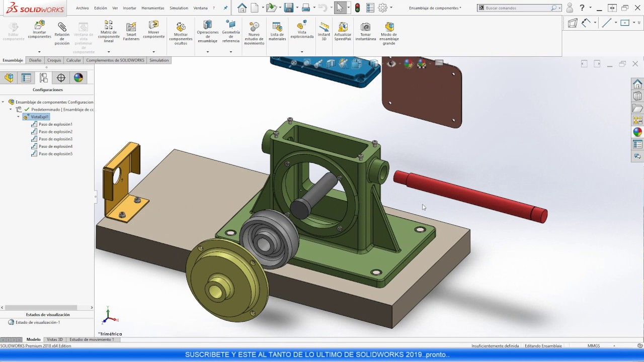The image size is (644, 362).
Task: Toggle Modo de ensamblaje grande
Action: pos(389,31)
